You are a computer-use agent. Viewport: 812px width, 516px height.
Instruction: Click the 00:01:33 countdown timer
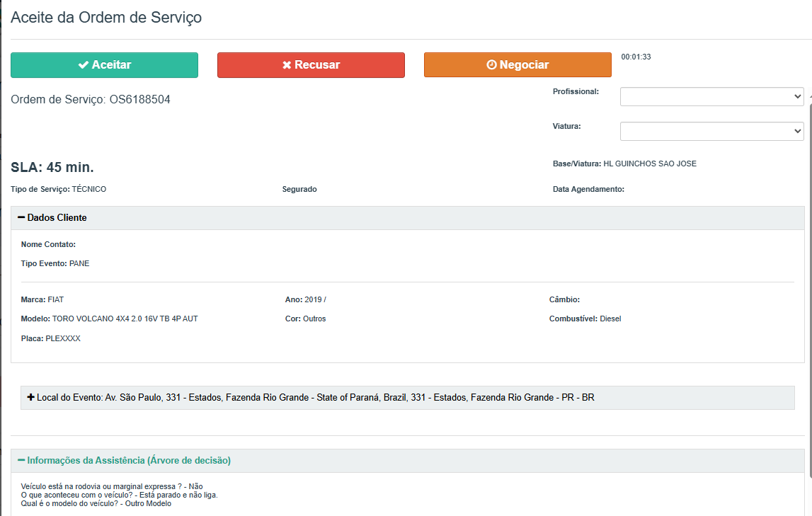(x=636, y=57)
